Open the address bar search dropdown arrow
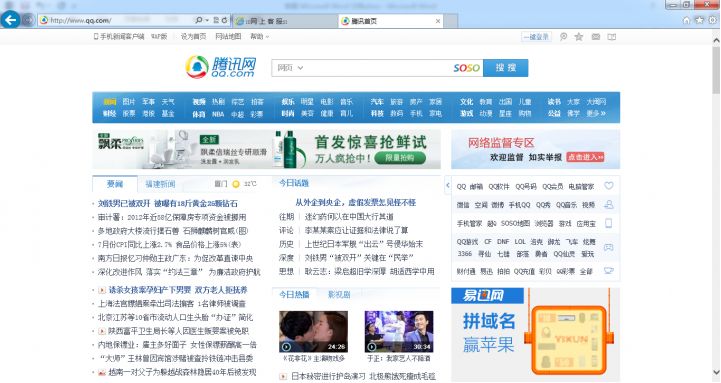Image resolution: width=721 pixels, height=383 pixels. pos(207,20)
